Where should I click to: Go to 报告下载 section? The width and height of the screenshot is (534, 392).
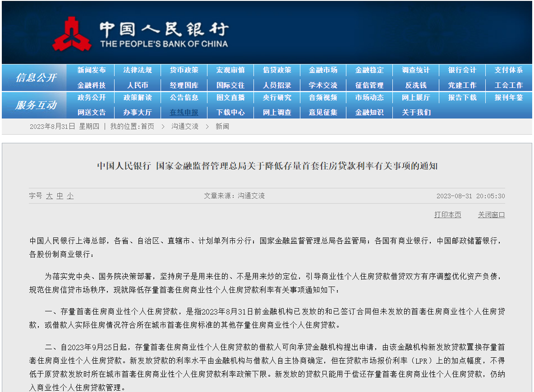click(462, 98)
